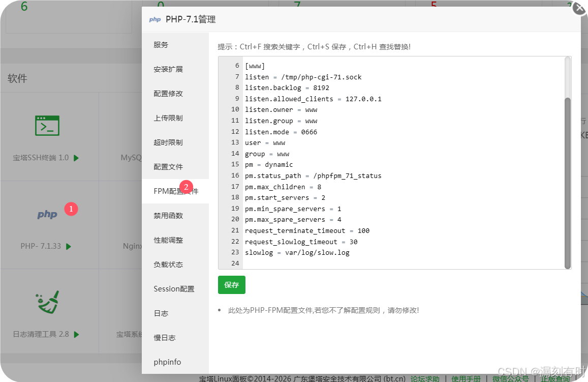This screenshot has width=588, height=382.
Task: Click empty line 24 in editor
Action: coord(403,263)
